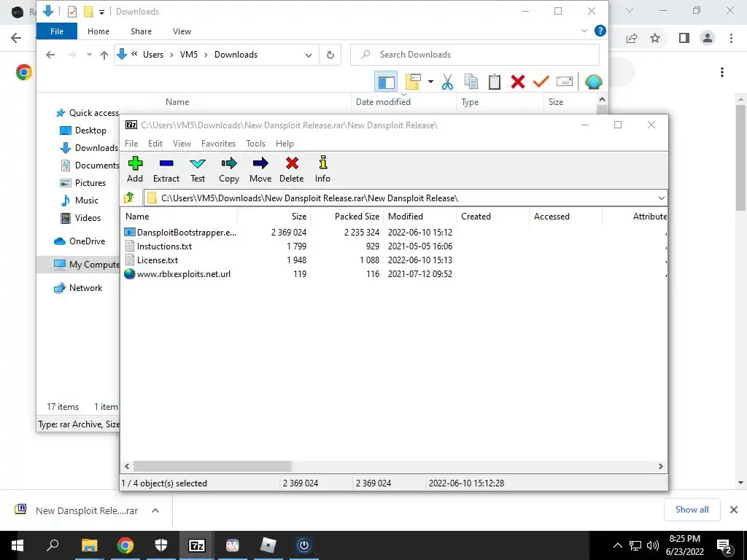
Task: Open Chrome three-dot menu
Action: 731,38
